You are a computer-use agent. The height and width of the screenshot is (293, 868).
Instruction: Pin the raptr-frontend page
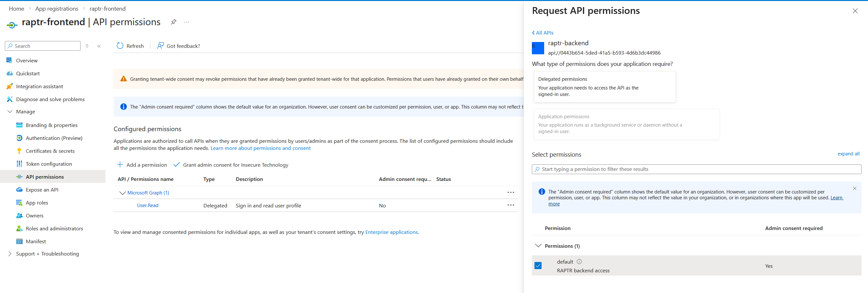[x=173, y=22]
